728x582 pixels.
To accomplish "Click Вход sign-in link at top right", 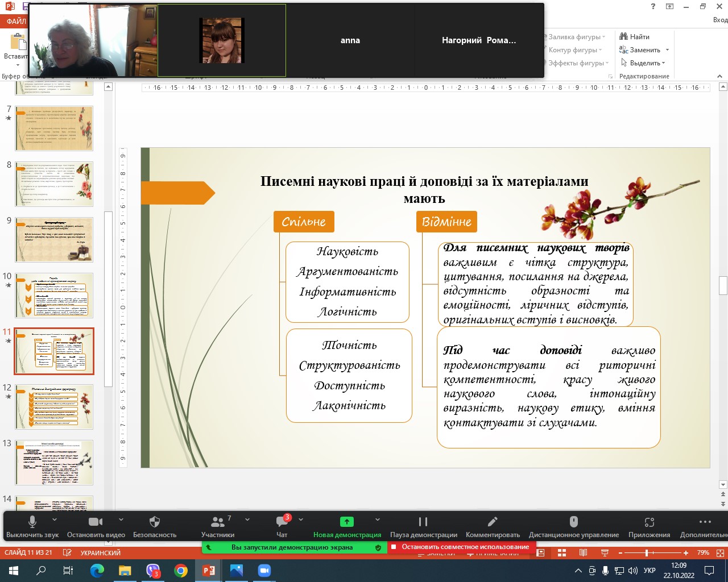I will coord(719,20).
